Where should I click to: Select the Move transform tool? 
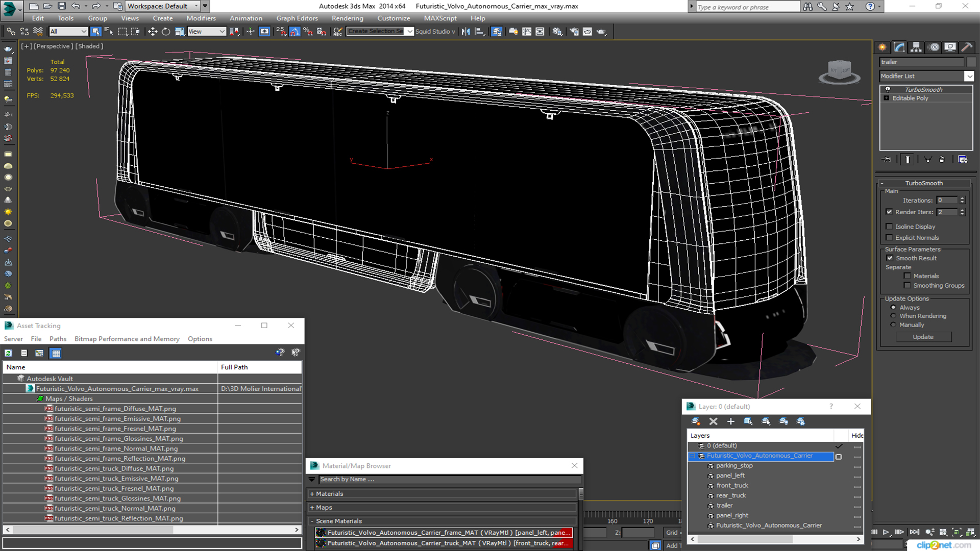pyautogui.click(x=152, y=32)
